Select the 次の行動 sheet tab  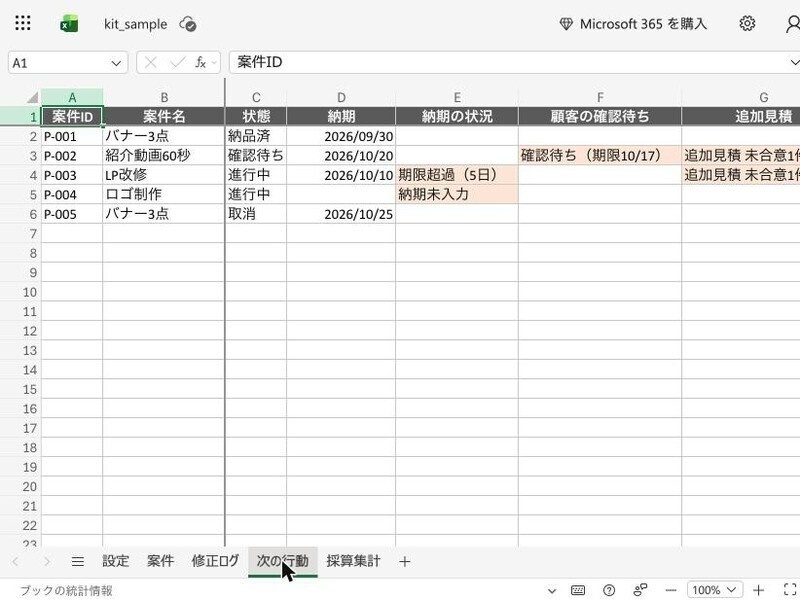coord(283,561)
